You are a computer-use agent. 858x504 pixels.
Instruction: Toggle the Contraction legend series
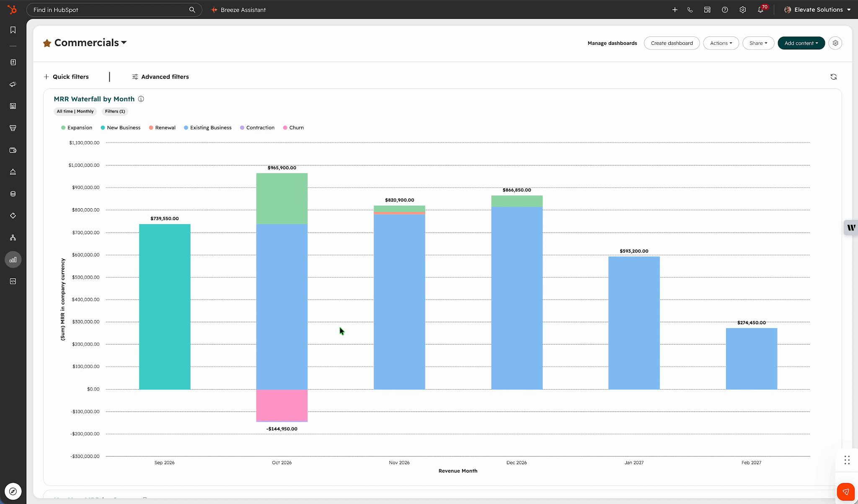(x=257, y=128)
